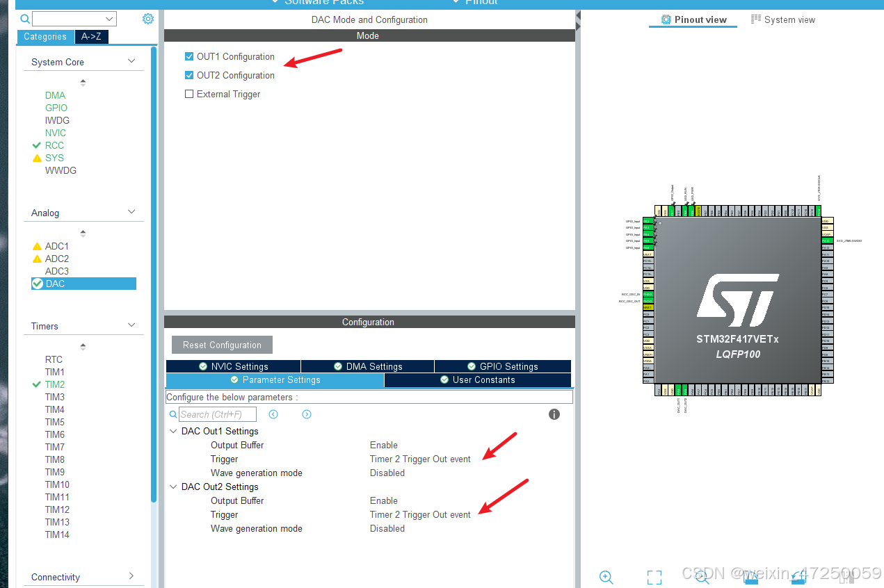Click the warning icon beside SYS
The image size is (884, 588).
[x=37, y=158]
